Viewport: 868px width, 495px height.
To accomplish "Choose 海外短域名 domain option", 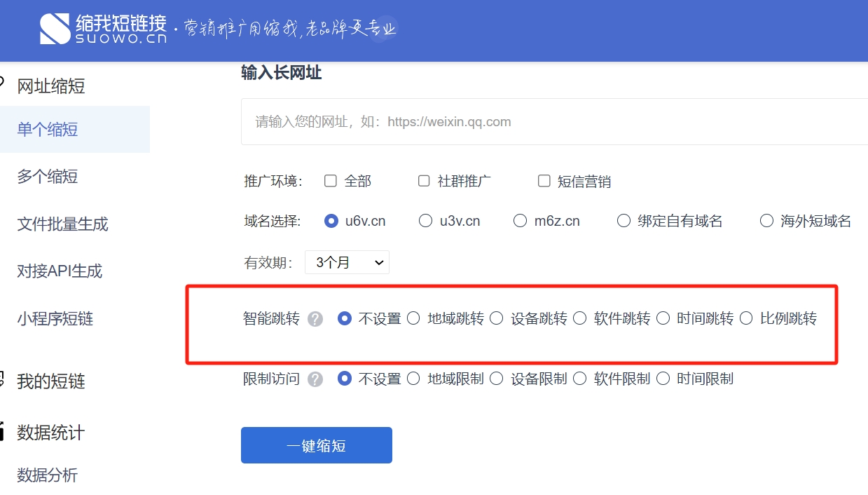I will (766, 221).
